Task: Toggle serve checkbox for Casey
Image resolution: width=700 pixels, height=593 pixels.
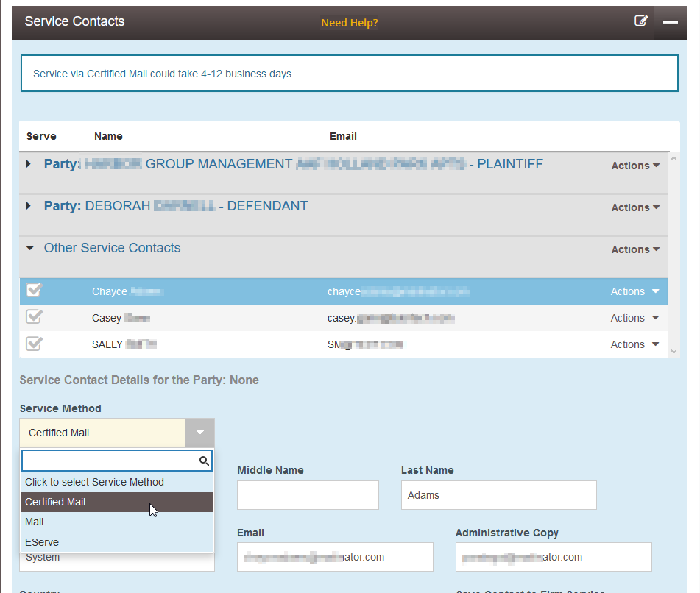Action: point(34,317)
